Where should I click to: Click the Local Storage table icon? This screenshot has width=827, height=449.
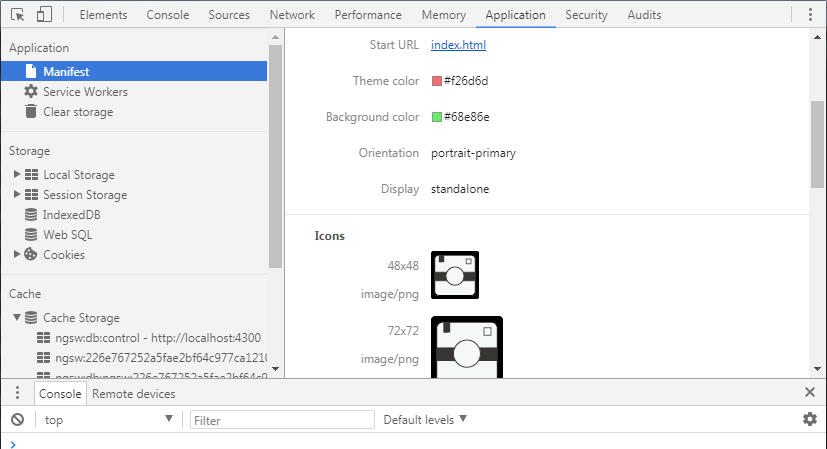32,175
